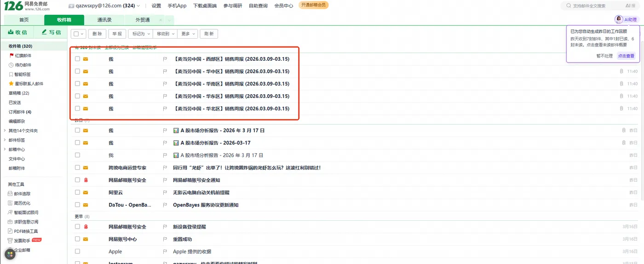Click red alert icon on 网易邮箱账号安全通知 row
644x264 pixels.
(x=86, y=180)
